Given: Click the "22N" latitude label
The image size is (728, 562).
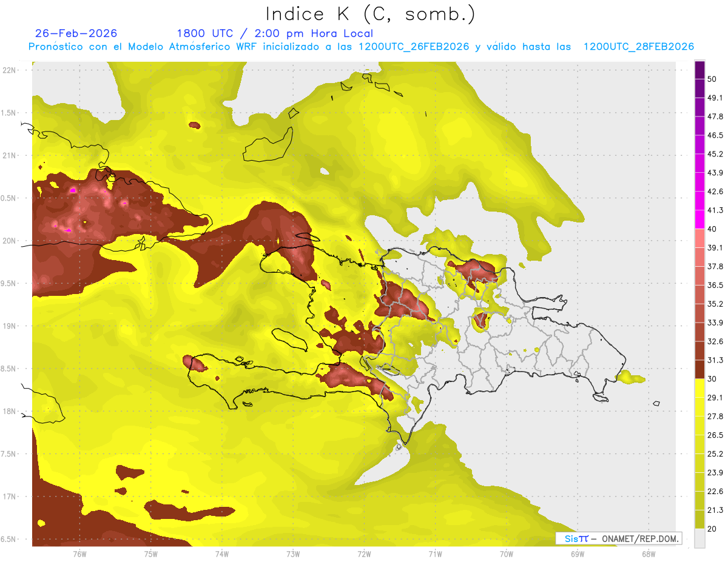Looking at the screenshot, I should [9, 70].
